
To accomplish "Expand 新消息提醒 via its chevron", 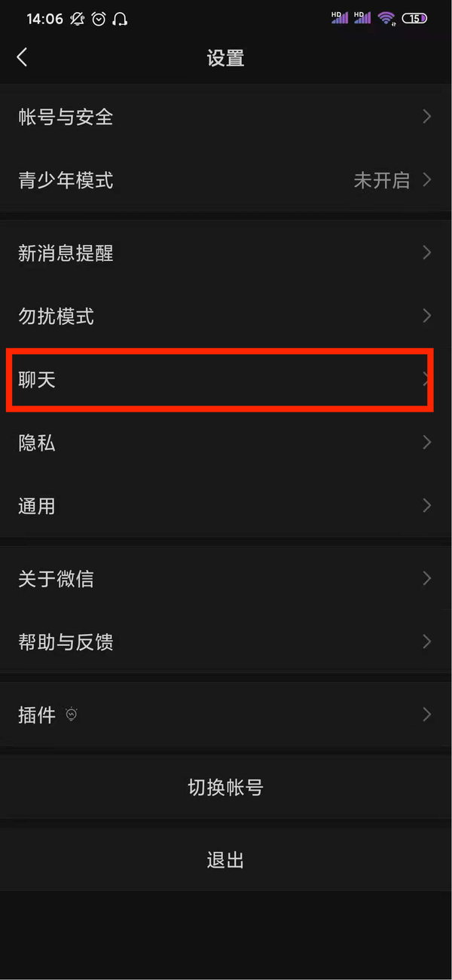I will pyautogui.click(x=426, y=253).
